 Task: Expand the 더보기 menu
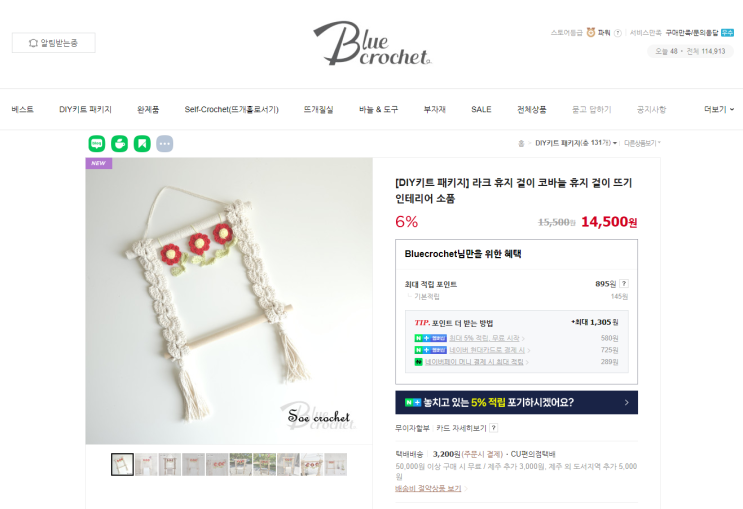coord(719,109)
